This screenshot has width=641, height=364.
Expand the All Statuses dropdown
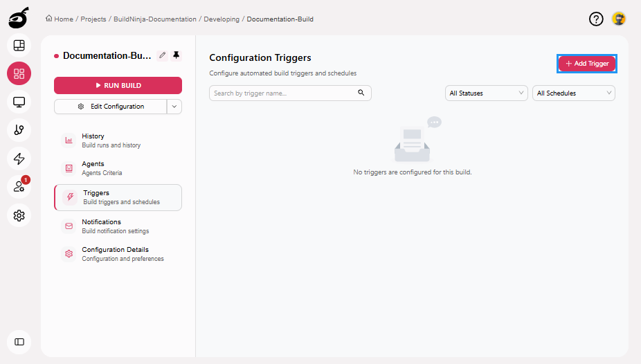[487, 93]
